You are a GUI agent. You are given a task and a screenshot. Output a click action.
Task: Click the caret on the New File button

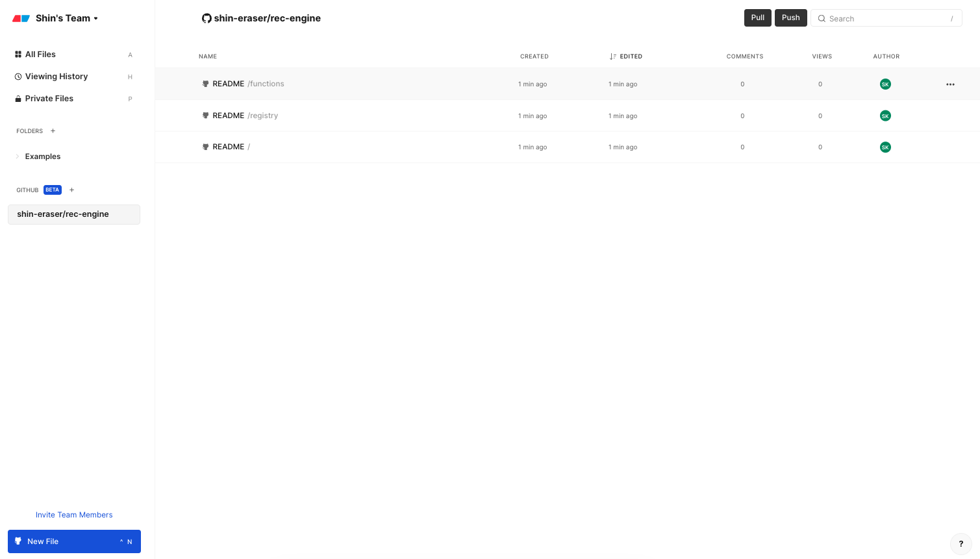coord(121,541)
